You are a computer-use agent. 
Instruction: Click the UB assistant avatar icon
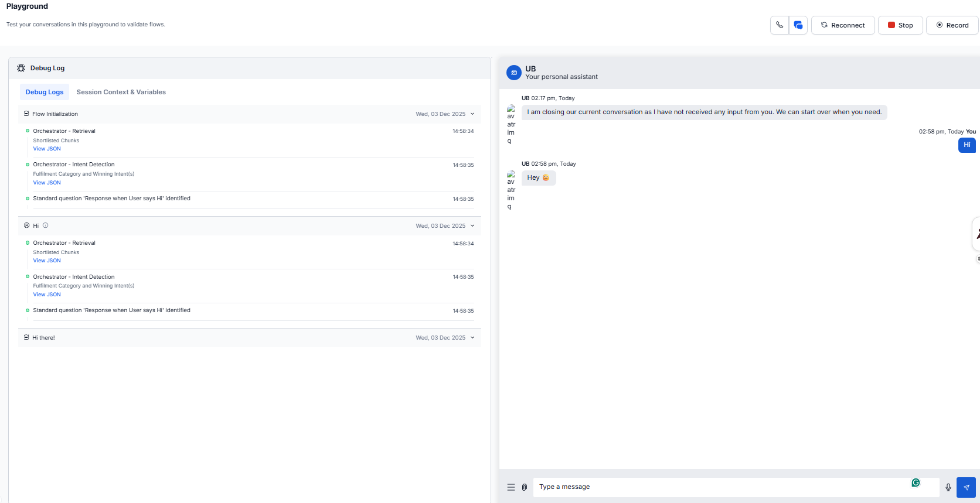pos(514,73)
